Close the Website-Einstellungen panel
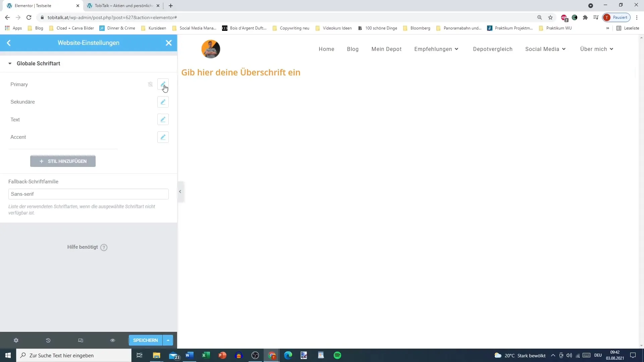644x362 pixels. tap(169, 43)
